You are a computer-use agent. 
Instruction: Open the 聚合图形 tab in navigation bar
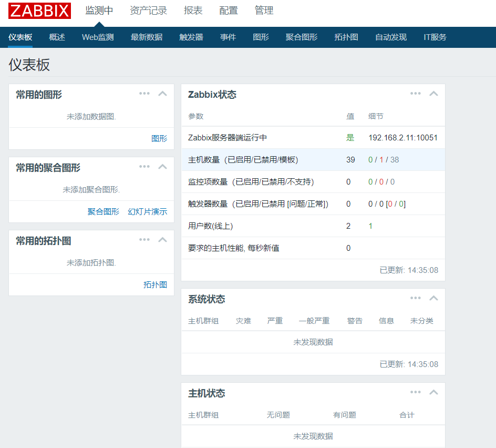coord(302,37)
